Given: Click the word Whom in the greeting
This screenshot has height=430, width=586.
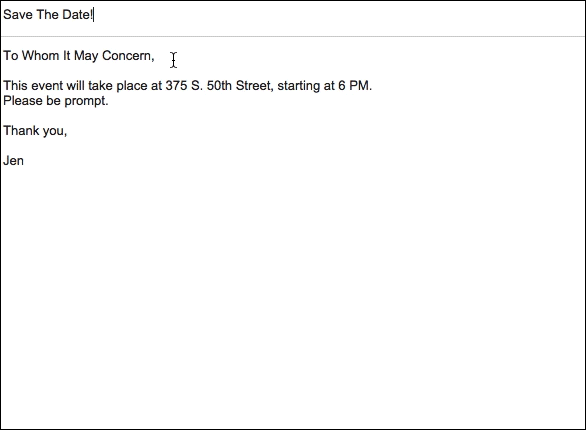Looking at the screenshot, I should tap(40, 56).
